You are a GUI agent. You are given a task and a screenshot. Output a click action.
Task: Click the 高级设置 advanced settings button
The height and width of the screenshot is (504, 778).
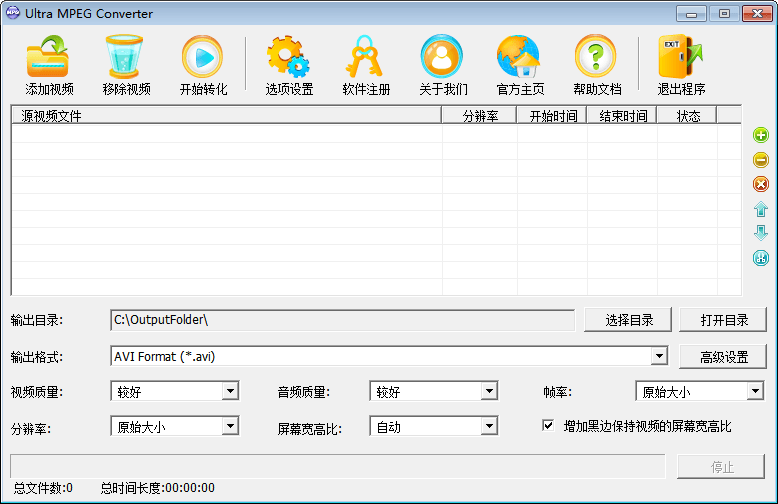[x=723, y=357]
